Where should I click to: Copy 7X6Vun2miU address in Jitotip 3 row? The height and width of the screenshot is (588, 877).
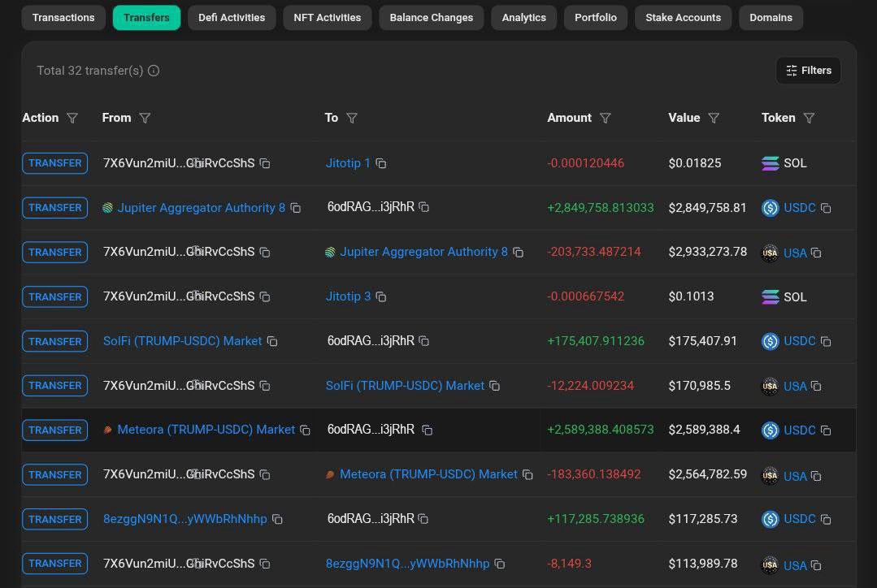(x=265, y=296)
